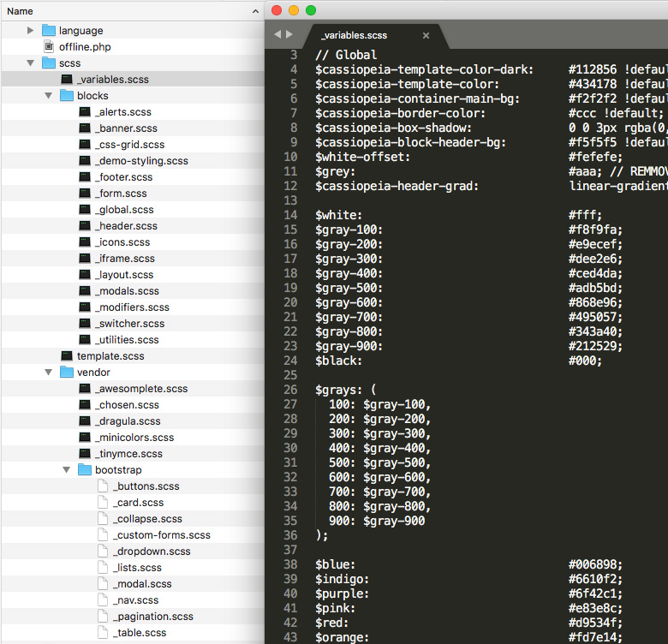The width and height of the screenshot is (668, 644).
Task: Place cursor on $cassiopeia-border-color variable
Action: [x=400, y=113]
